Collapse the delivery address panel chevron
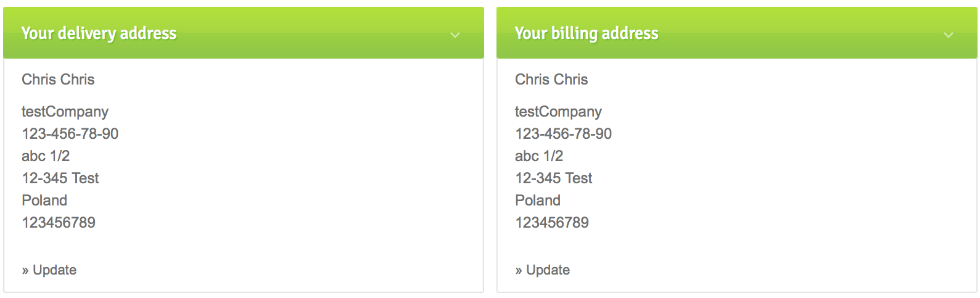The image size is (980, 298). [455, 35]
